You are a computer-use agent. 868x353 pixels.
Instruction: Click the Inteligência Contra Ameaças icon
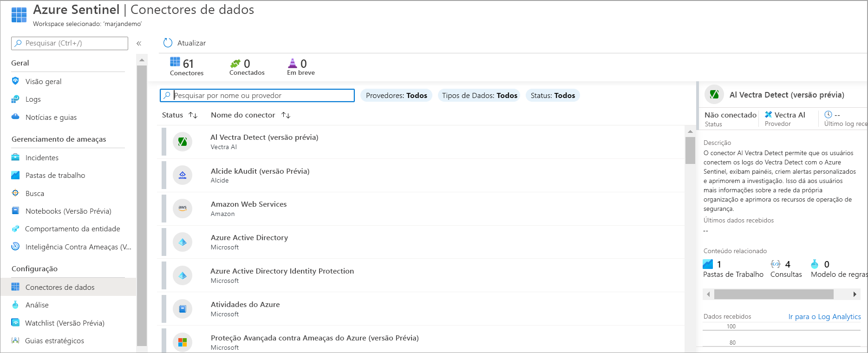pos(15,246)
